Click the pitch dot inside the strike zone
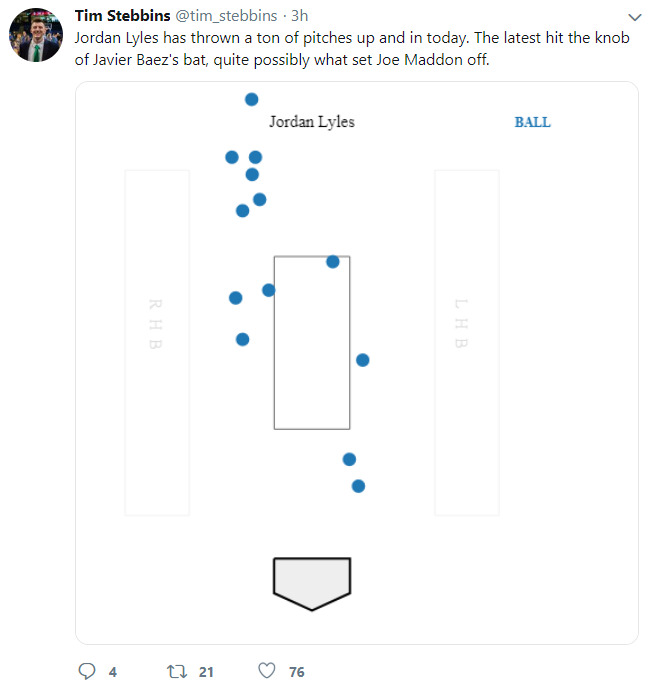 point(333,262)
